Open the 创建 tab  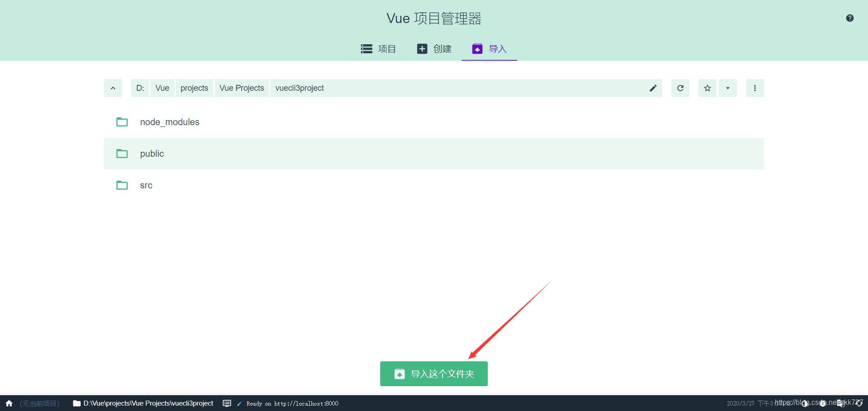(434, 49)
